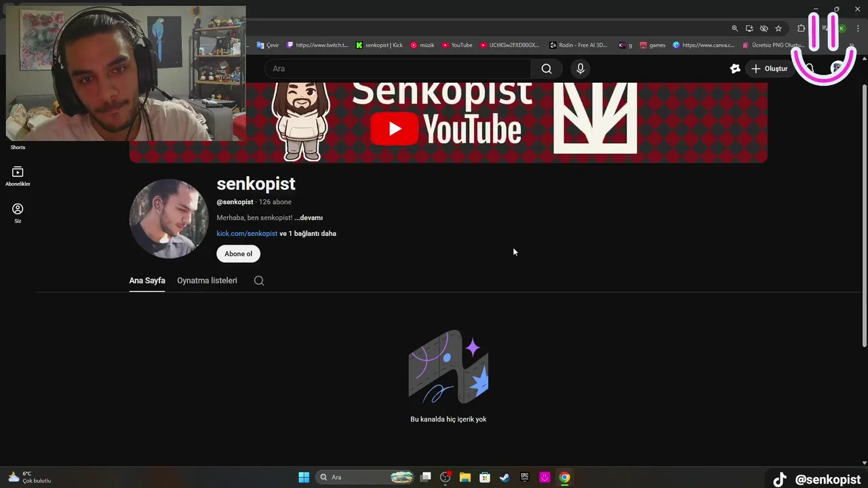
Task: Click the crossed-out eye icon in address bar
Action: point(764,28)
